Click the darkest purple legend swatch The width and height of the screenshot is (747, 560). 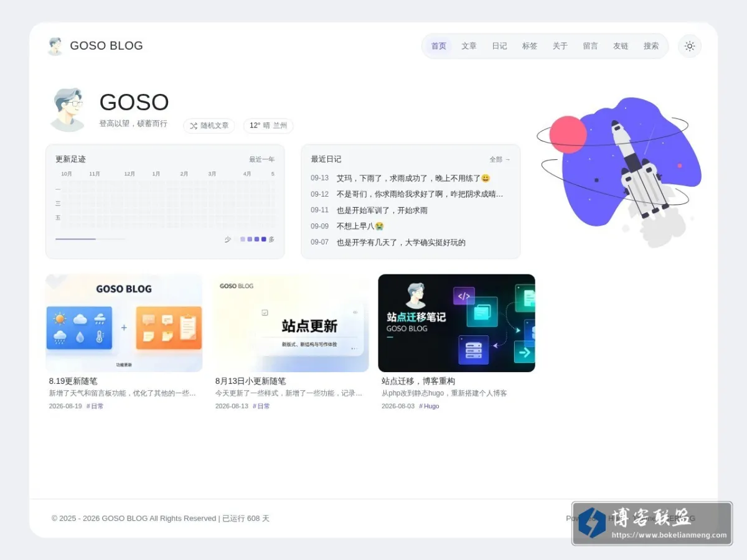pos(264,239)
